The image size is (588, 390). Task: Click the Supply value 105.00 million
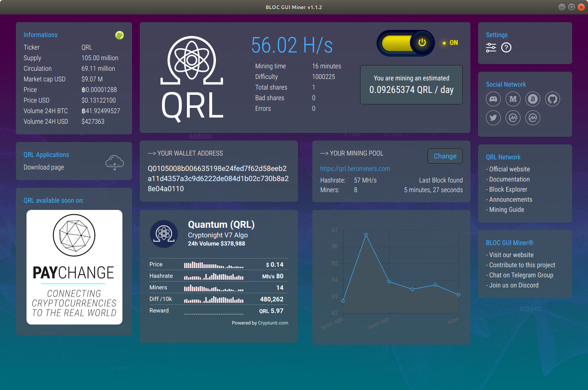pos(100,58)
